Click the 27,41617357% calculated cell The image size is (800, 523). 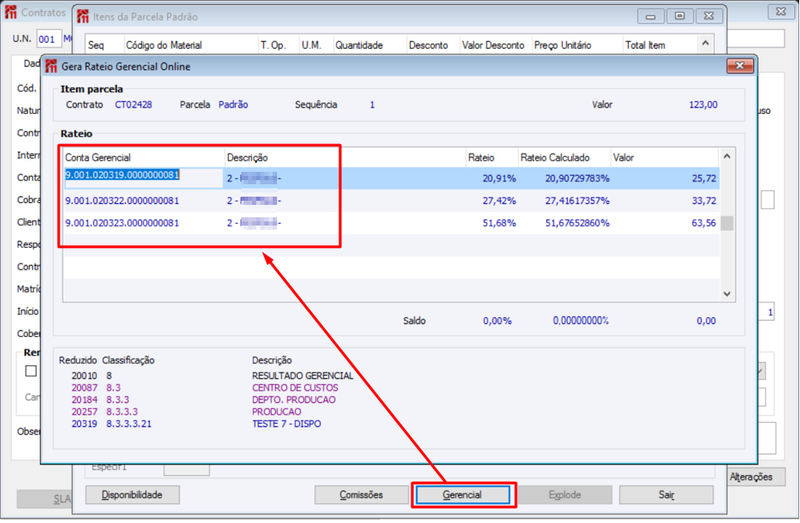point(577,201)
